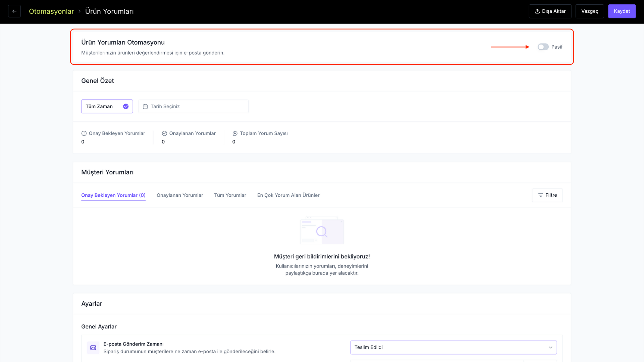Image resolution: width=644 pixels, height=362 pixels.
Task: Open the Tarih Seçiniz date field
Action: [x=194, y=106]
